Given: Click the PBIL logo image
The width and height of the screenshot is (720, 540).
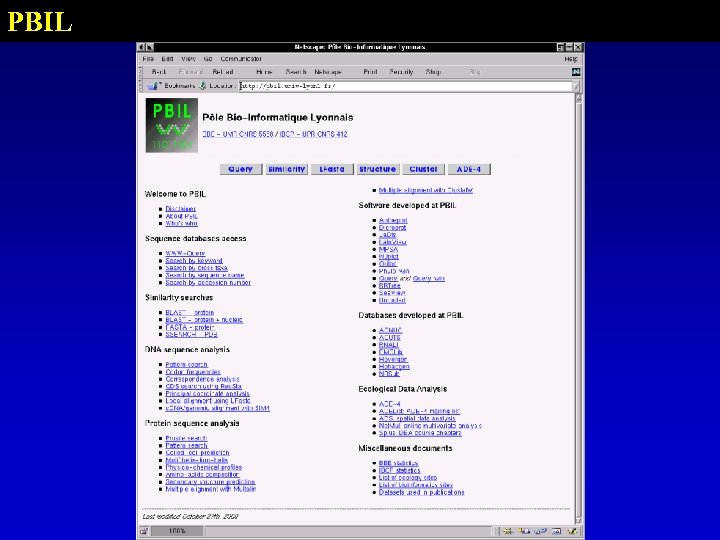Looking at the screenshot, I should pos(172,125).
